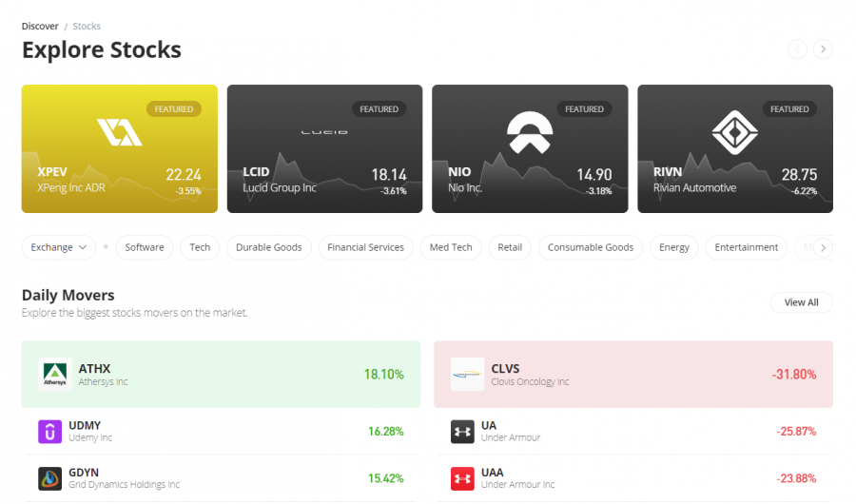
Task: Click the black Under Armour UA logo
Action: click(x=462, y=432)
